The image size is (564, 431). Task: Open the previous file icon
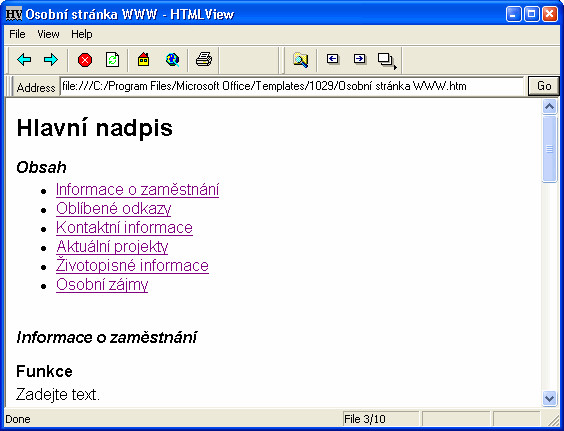(333, 59)
